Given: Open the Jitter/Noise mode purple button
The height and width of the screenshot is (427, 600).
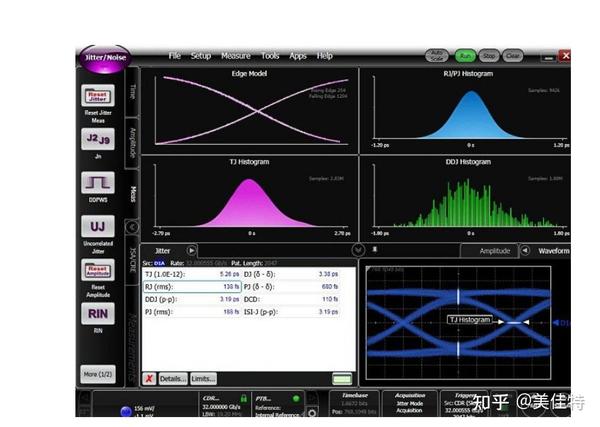Looking at the screenshot, I should [105, 58].
